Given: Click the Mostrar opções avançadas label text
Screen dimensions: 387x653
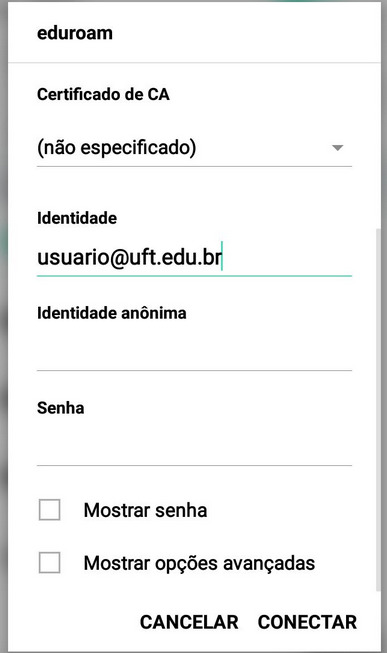Looking at the screenshot, I should (199, 563).
